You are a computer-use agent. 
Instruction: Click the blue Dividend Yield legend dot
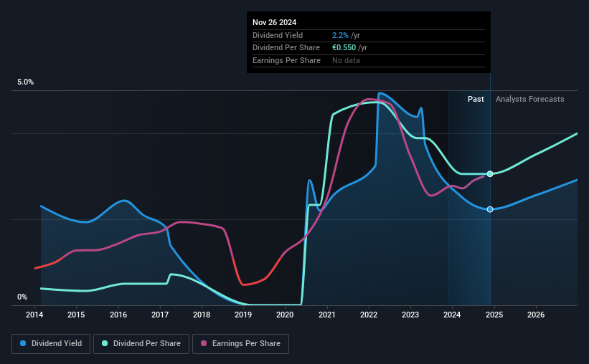(23, 343)
